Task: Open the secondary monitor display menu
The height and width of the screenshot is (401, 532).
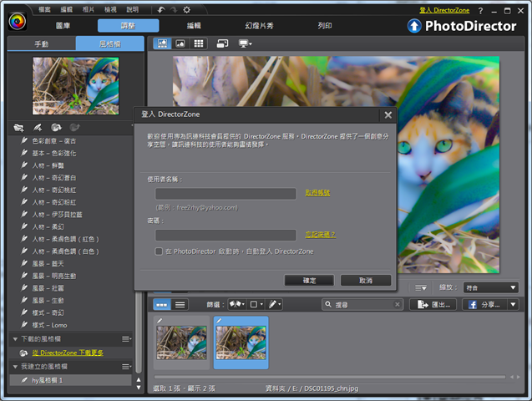Action: point(245,43)
